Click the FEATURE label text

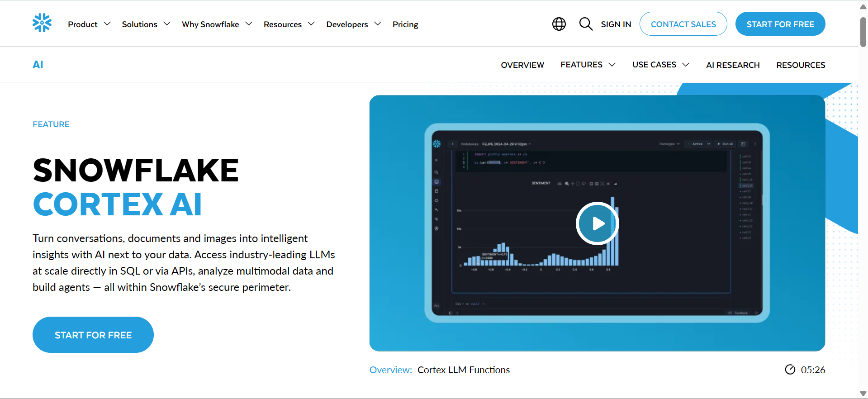[51, 124]
